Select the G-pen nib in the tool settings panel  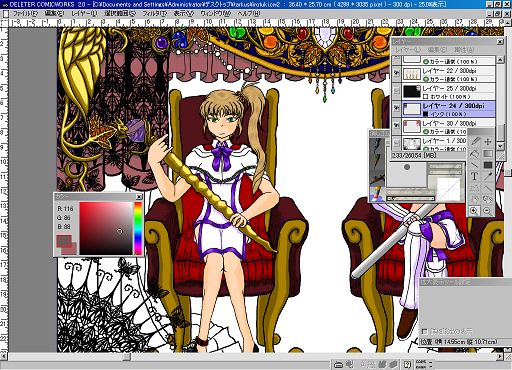[x=377, y=145]
